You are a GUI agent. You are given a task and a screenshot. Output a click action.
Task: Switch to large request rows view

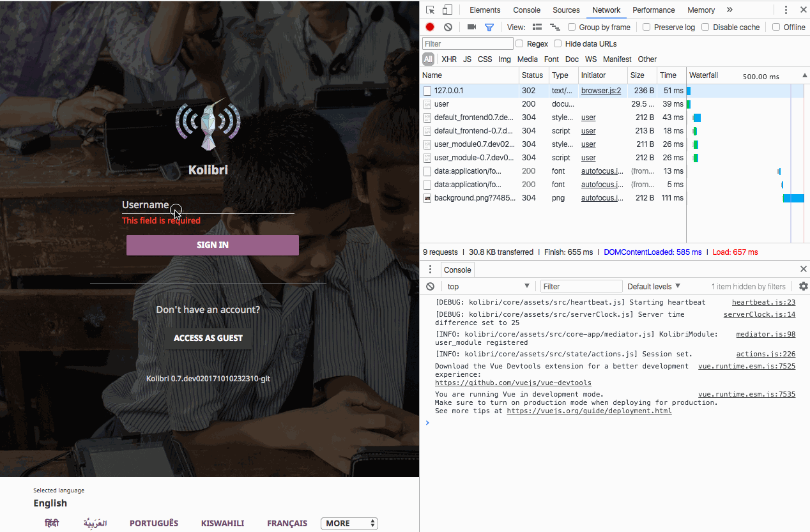[537, 27]
